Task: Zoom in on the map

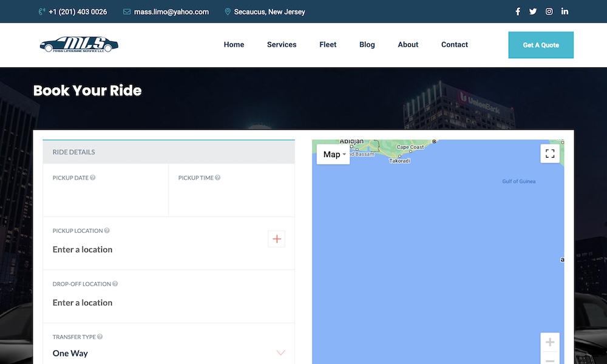Action: (550, 342)
